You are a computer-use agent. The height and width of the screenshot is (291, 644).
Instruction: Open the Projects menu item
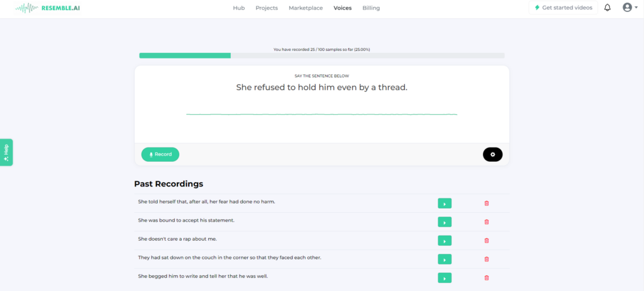267,8
